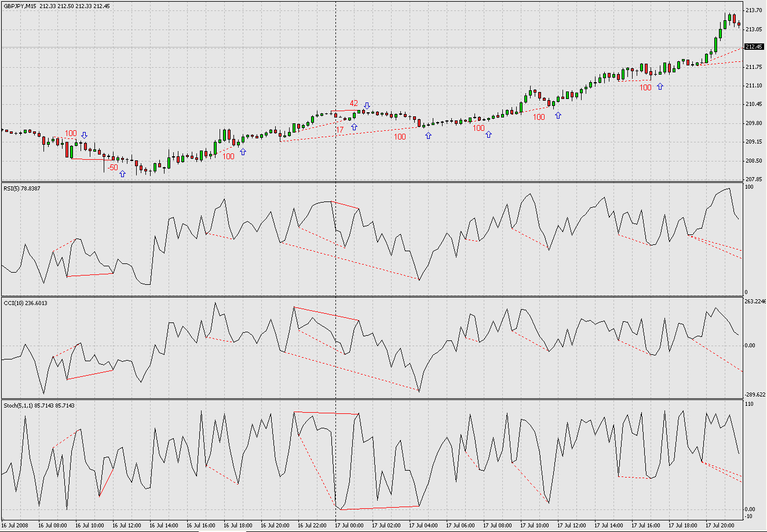Click the 16 Jul 08:00 time label
The height and width of the screenshot is (532, 767).
click(x=52, y=526)
